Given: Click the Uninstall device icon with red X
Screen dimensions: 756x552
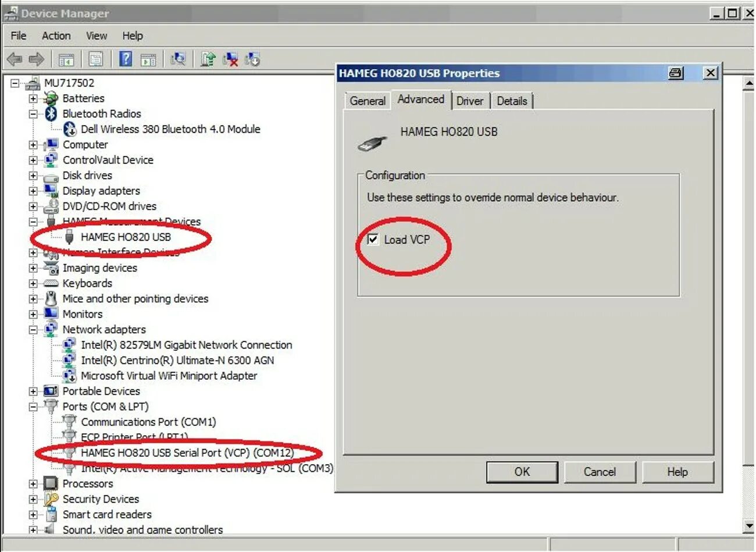Looking at the screenshot, I should [230, 59].
